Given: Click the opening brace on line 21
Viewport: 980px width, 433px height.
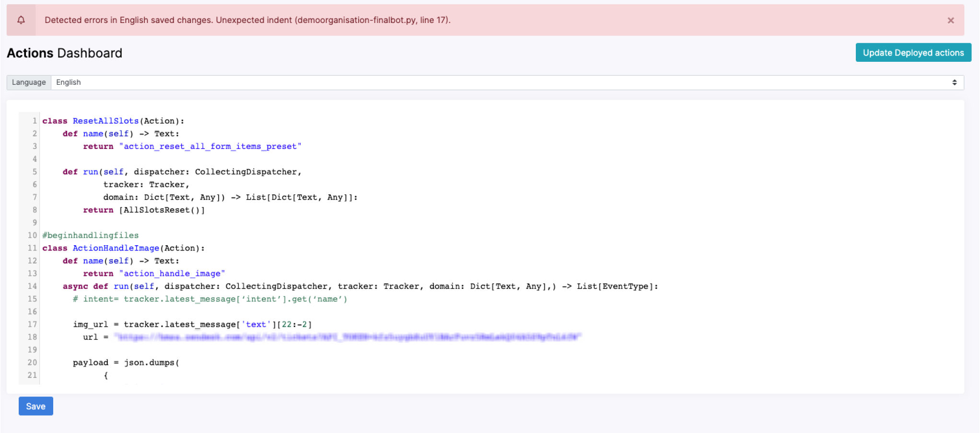Looking at the screenshot, I should click(x=106, y=376).
